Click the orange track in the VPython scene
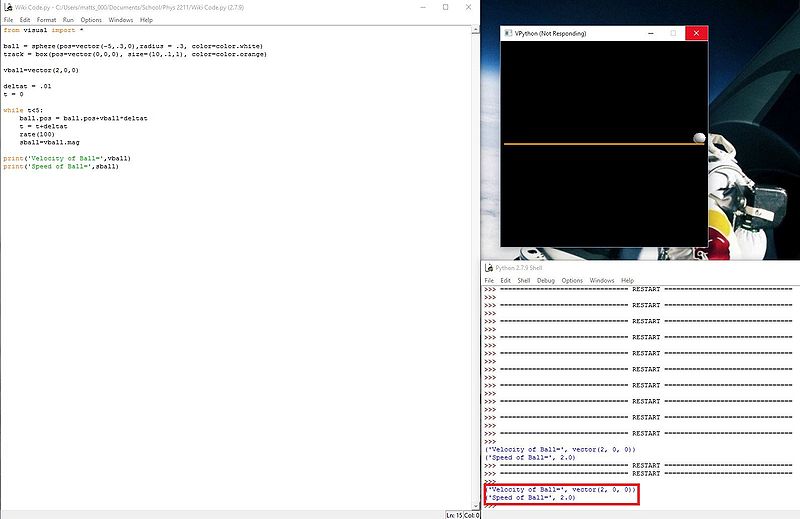Screen dimensions: 800x519 tap(600, 144)
